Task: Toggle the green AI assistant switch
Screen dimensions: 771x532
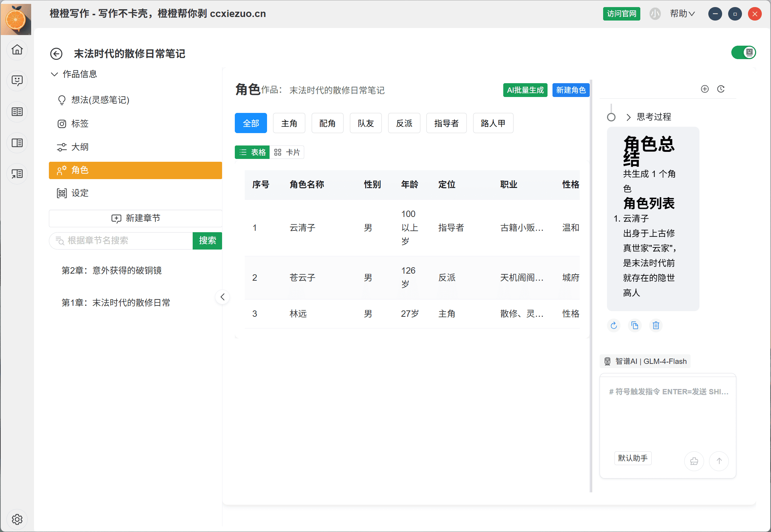Action: 743,53
